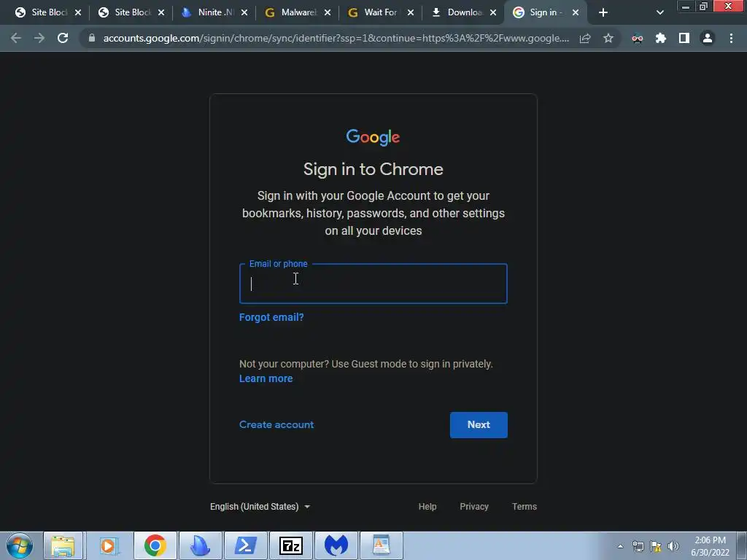Focus the Email or phone field
The width and height of the screenshot is (747, 560).
click(x=373, y=284)
